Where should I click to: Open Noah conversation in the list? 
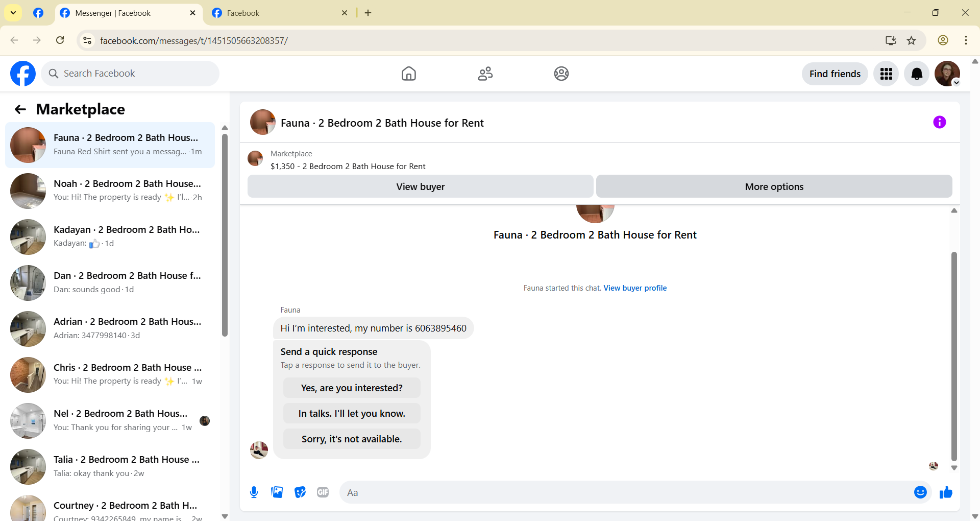(x=110, y=191)
